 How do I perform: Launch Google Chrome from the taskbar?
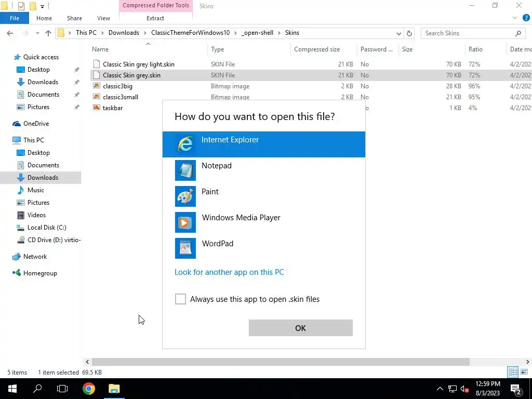click(x=88, y=389)
